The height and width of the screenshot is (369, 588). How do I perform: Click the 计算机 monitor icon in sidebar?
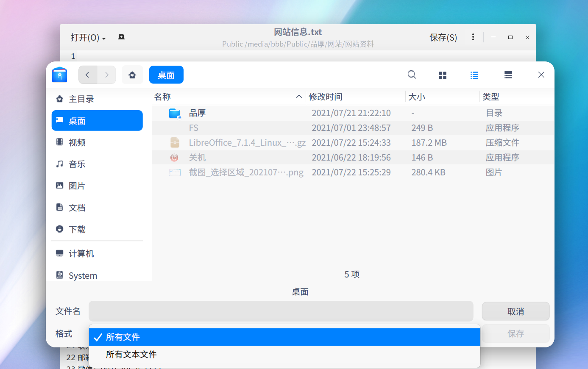click(x=60, y=253)
